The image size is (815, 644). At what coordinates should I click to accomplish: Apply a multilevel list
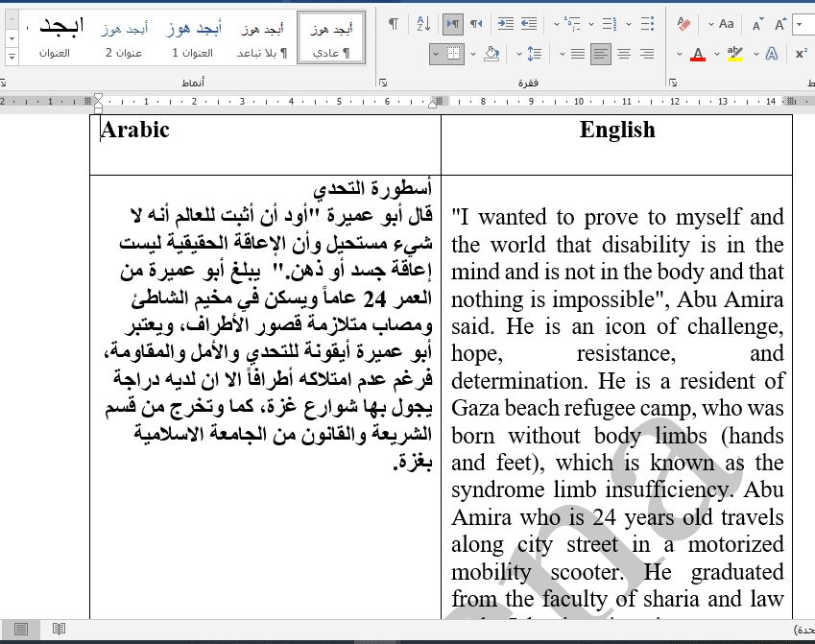[x=573, y=24]
